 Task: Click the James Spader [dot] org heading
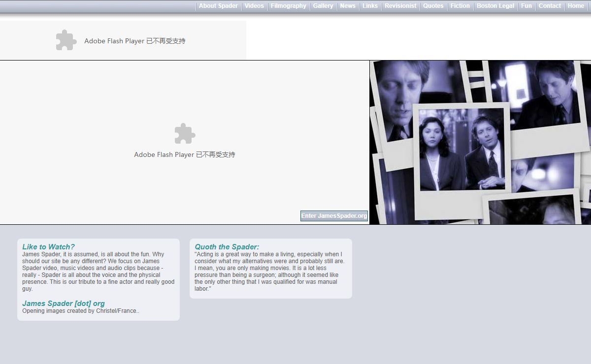point(64,303)
